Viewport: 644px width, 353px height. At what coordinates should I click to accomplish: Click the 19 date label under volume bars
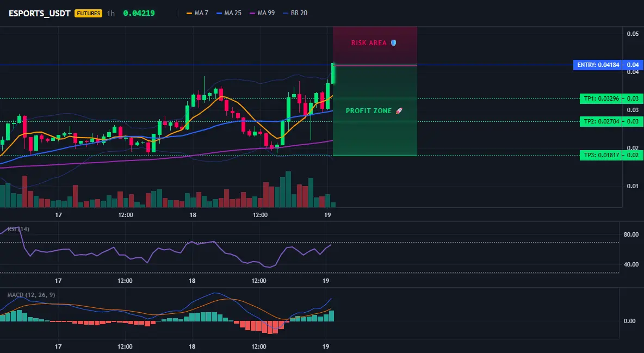click(327, 215)
